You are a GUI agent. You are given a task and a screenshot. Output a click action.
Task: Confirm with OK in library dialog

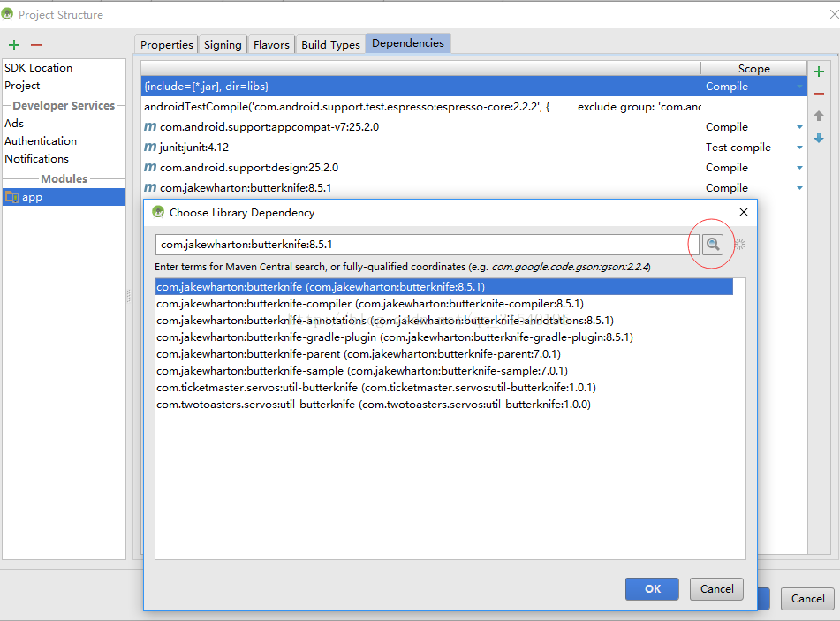[652, 589]
